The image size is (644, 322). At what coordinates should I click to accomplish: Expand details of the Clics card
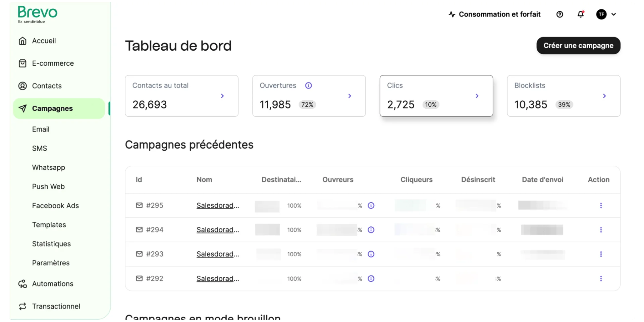pyautogui.click(x=477, y=96)
